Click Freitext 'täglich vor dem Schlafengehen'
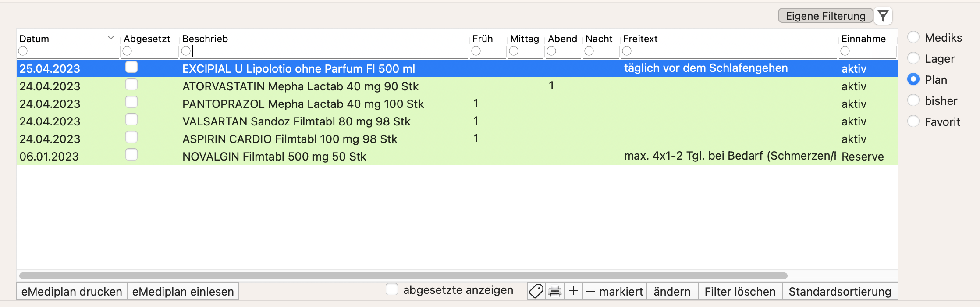Screen dimensions: 980x307 pyautogui.click(x=706, y=68)
